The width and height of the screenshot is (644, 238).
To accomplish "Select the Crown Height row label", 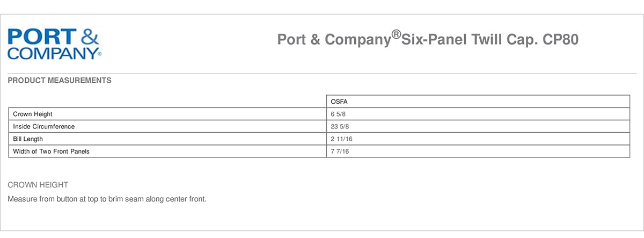I will [33, 114].
